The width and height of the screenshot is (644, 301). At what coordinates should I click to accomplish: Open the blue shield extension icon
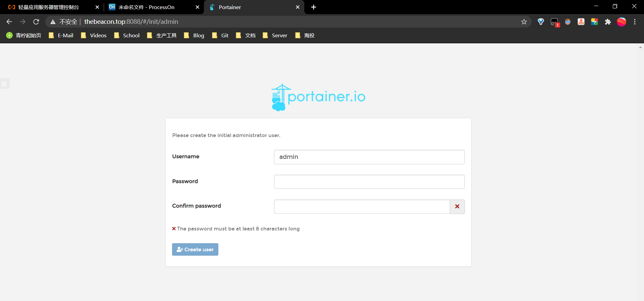coord(541,22)
